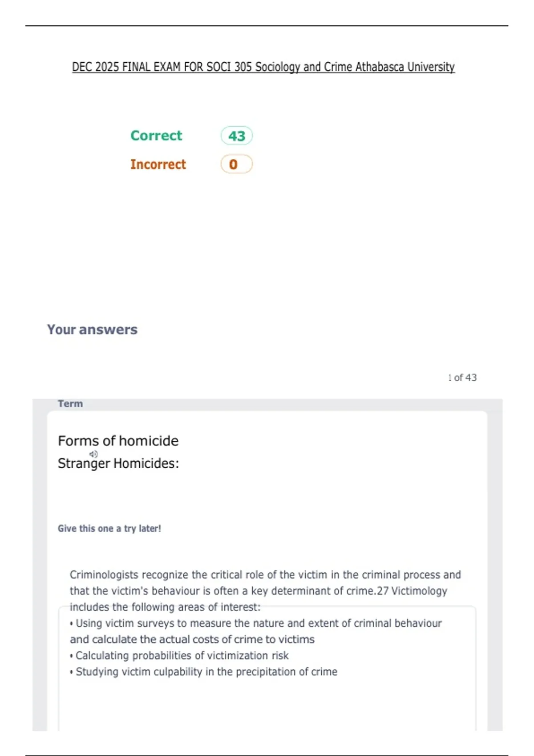This screenshot has height=756, width=534.
Task: Click the Give this one a try later message
Action: pos(109,528)
